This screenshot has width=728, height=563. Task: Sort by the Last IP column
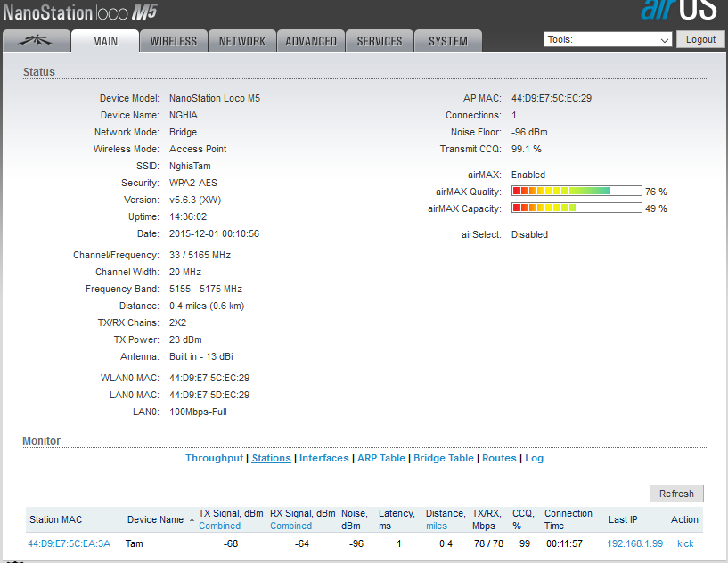coord(623,520)
